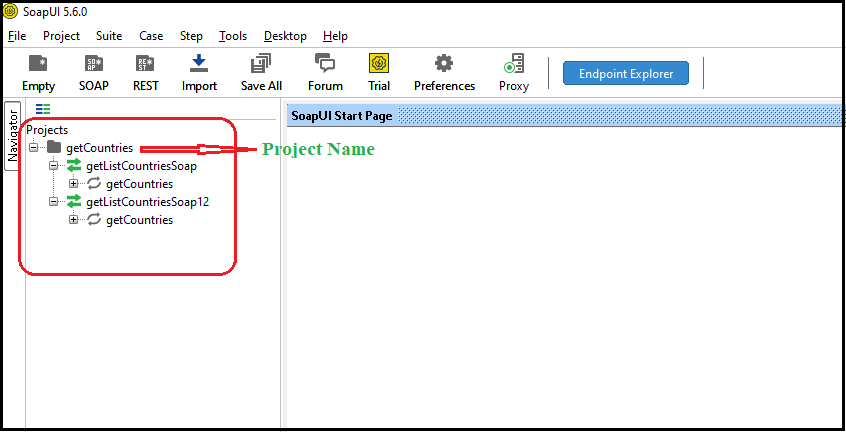
Task: Click operation icon under getListCountriesSoap
Action: (x=94, y=184)
